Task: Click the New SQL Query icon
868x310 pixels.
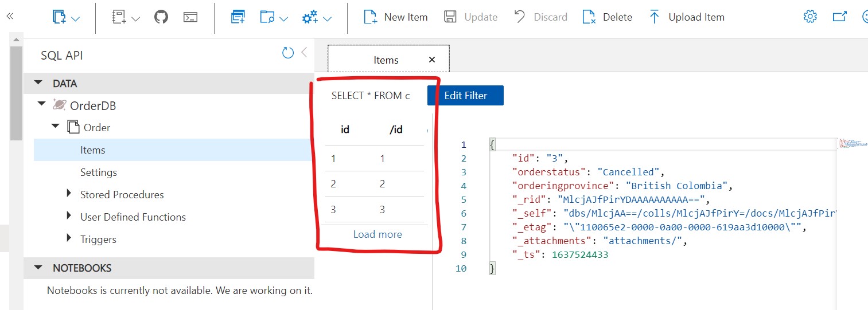Action: tap(238, 17)
